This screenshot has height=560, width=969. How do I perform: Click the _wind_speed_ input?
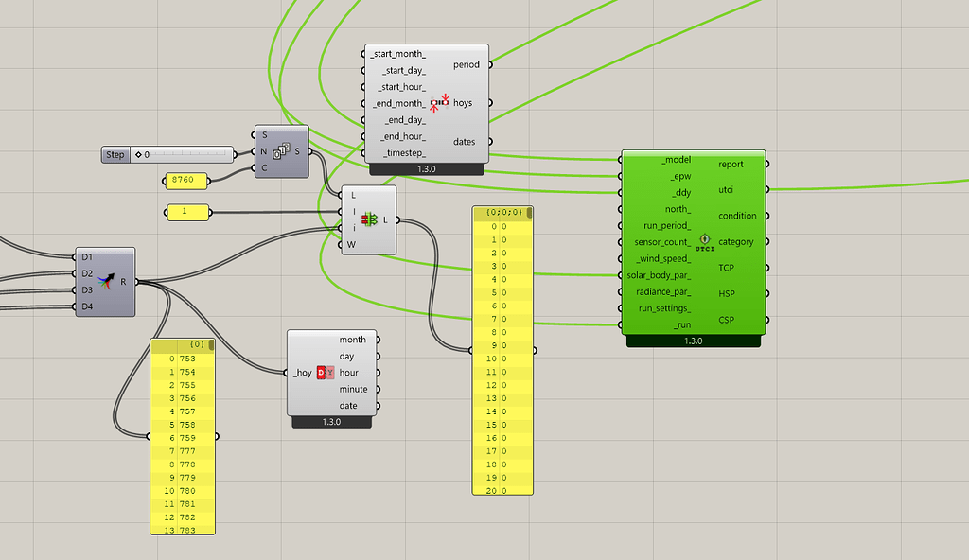pos(663,258)
